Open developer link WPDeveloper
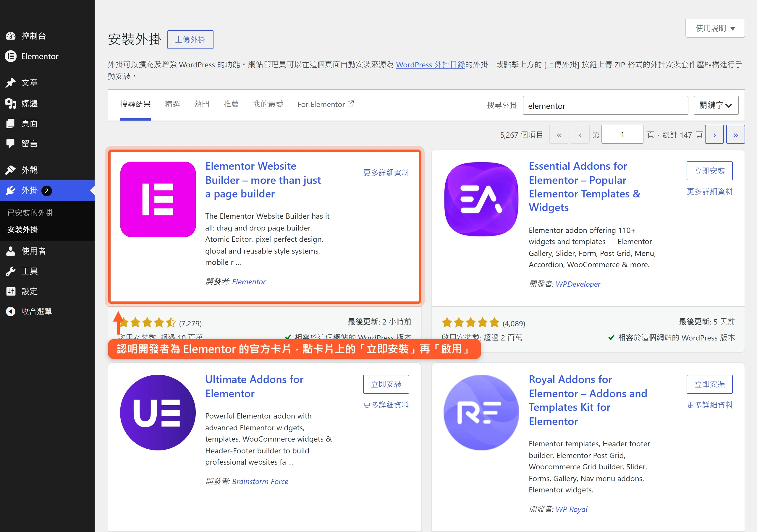The width and height of the screenshot is (757, 532). [578, 284]
